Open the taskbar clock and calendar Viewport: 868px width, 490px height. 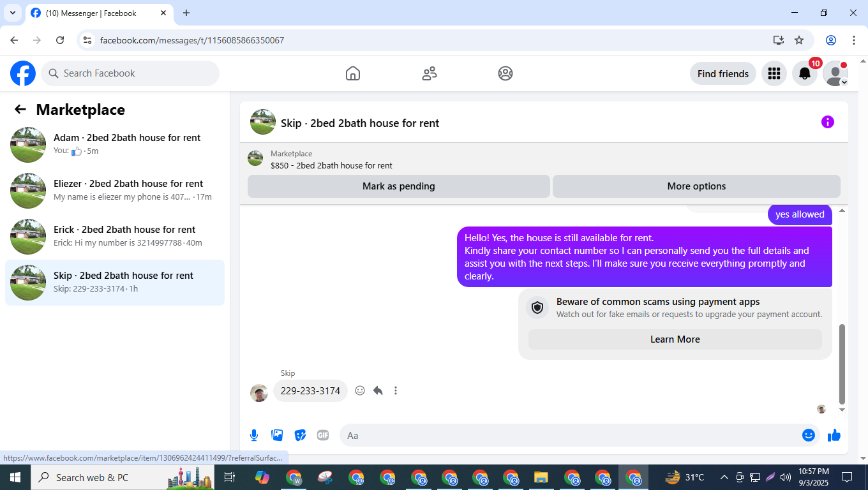coord(814,477)
